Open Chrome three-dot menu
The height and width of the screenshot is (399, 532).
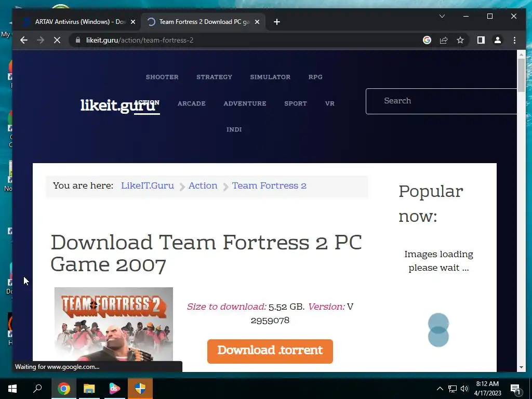tap(514, 40)
